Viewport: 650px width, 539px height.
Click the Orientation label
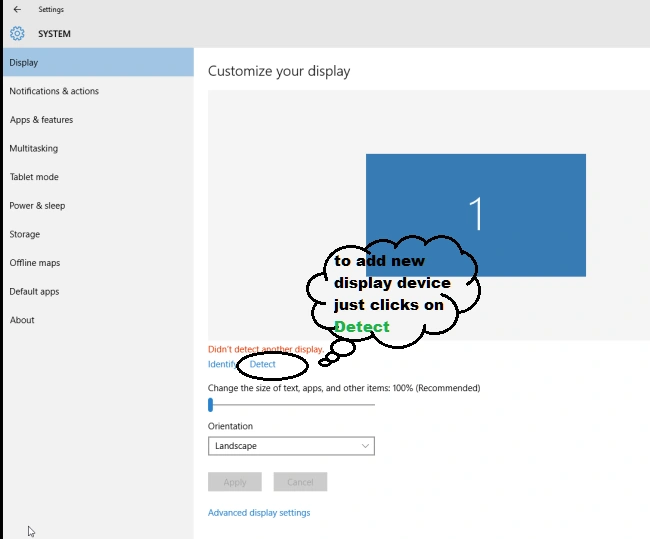point(230,426)
